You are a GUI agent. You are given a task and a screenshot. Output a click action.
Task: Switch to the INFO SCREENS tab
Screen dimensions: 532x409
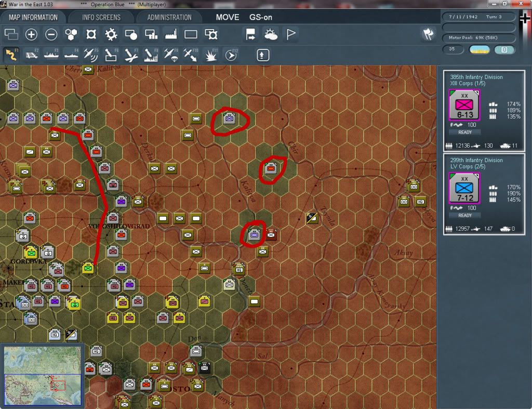(x=101, y=17)
